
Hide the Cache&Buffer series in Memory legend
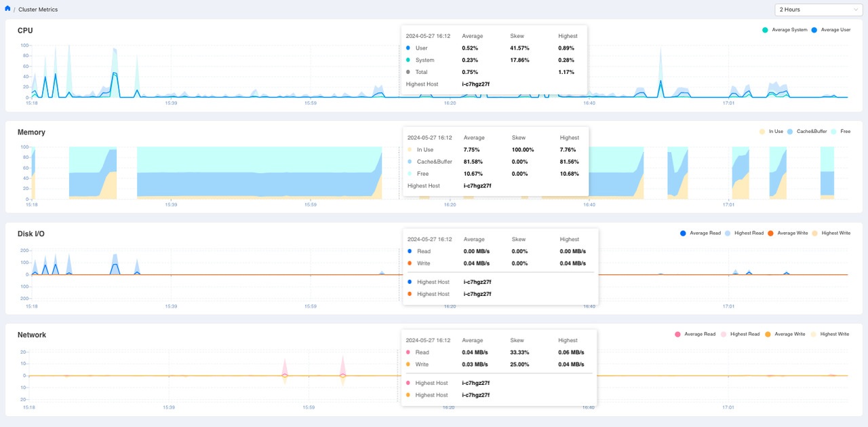pos(791,131)
